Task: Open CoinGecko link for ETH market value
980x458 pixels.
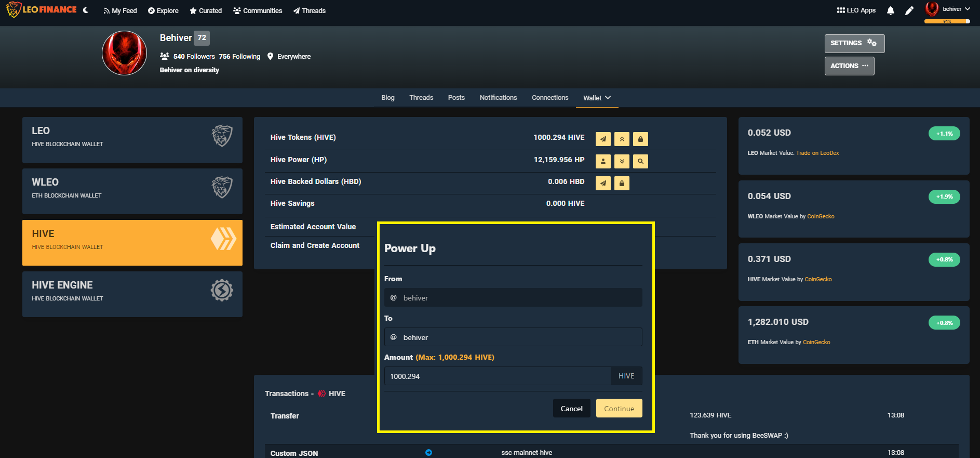Action: coord(816,342)
